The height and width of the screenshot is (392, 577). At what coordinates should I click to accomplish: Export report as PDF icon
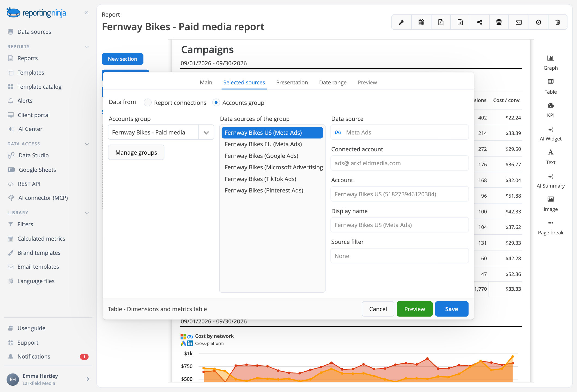tap(441, 22)
